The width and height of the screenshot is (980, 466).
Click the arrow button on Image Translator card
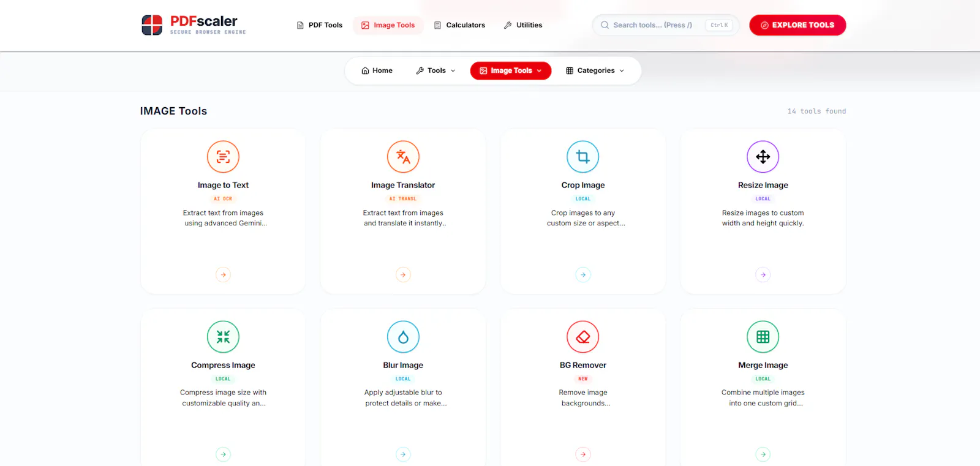pos(403,275)
